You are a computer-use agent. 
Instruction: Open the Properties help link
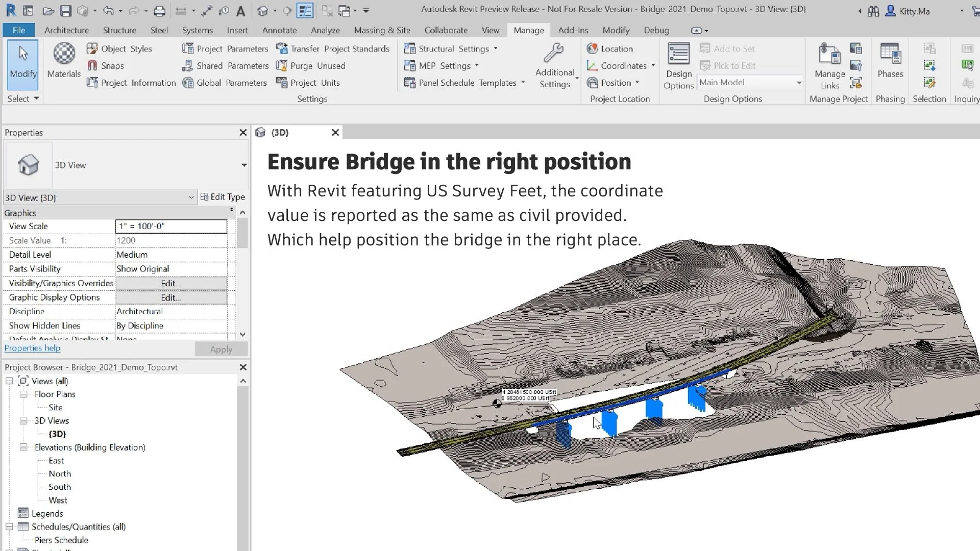32,348
